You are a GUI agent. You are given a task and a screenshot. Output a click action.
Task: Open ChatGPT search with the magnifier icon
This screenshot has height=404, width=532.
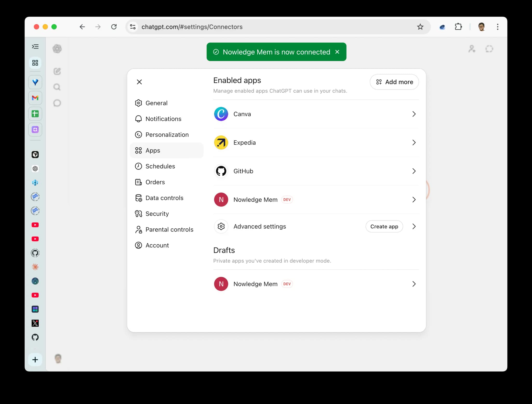(57, 87)
